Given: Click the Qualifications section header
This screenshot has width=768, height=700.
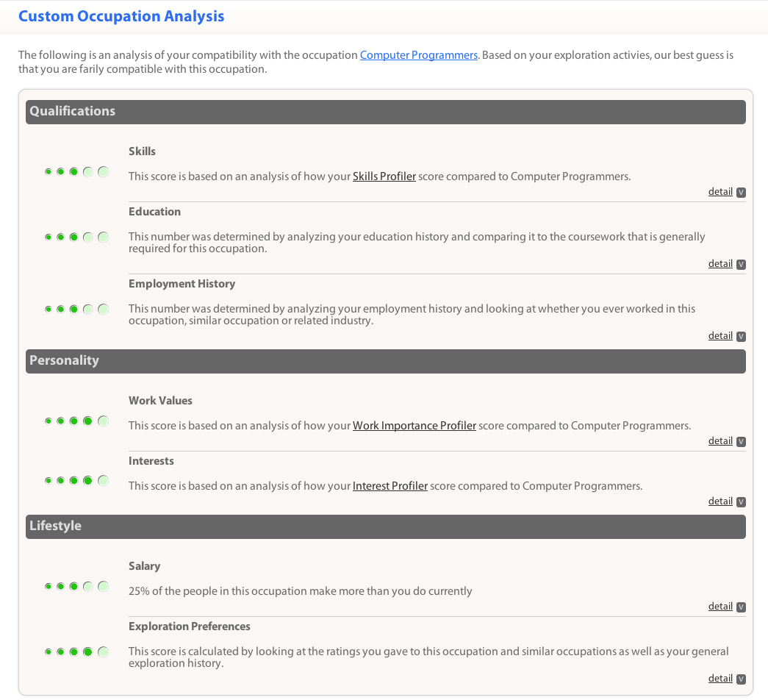Looking at the screenshot, I should [71, 112].
